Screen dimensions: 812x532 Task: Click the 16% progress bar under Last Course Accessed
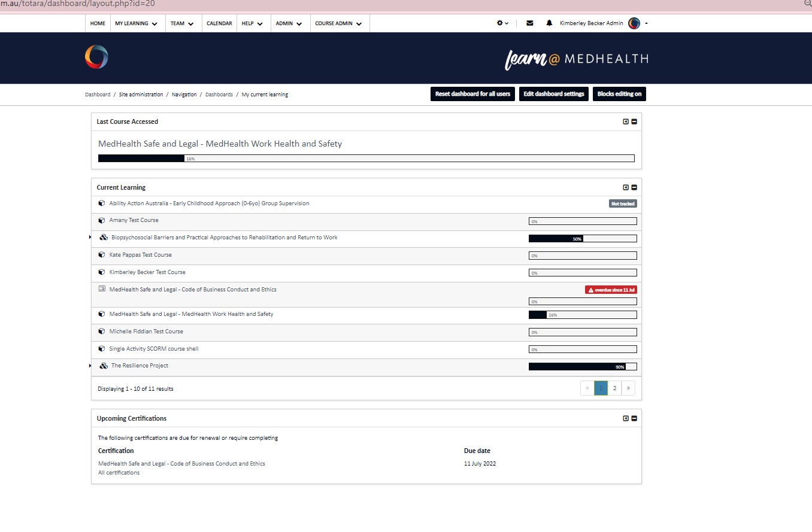(366, 158)
